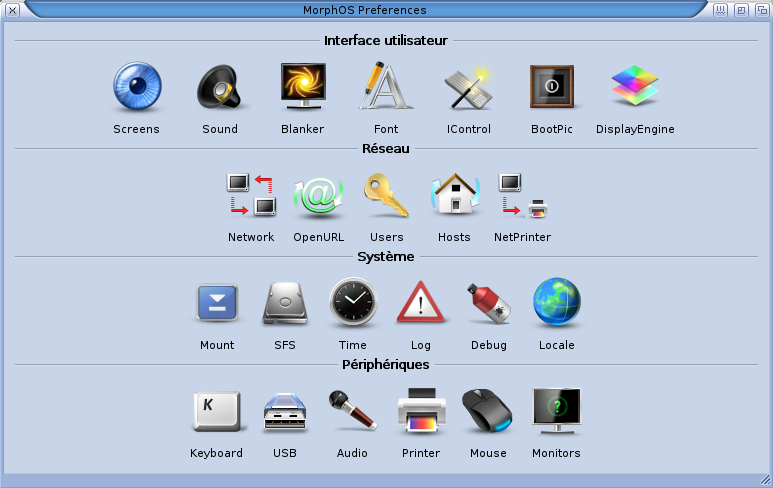773x488 pixels.
Task: Click the 'Monitors' label text
Action: tap(556, 453)
